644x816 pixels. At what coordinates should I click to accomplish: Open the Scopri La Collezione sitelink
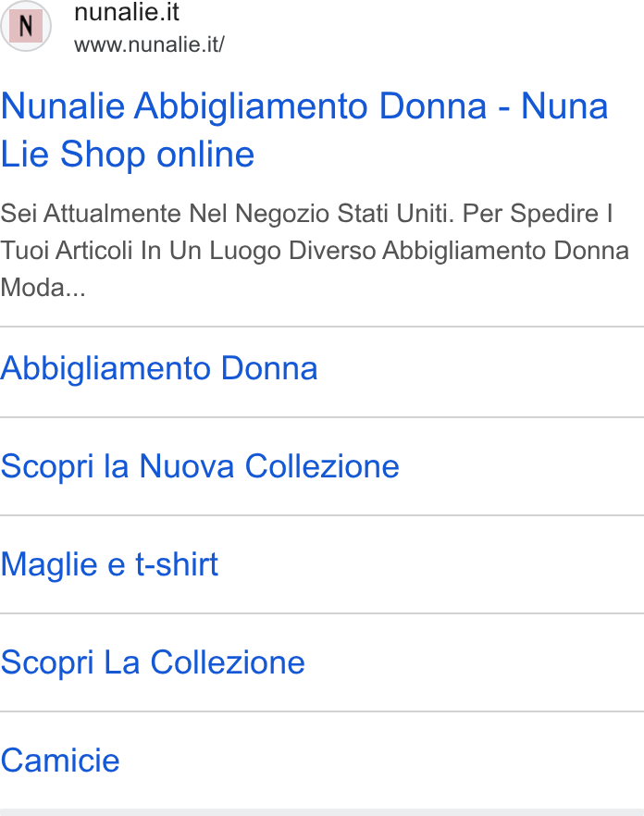coord(153,662)
